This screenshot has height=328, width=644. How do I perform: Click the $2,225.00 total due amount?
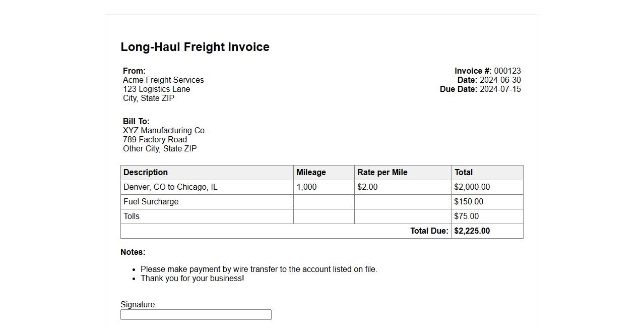click(x=472, y=231)
